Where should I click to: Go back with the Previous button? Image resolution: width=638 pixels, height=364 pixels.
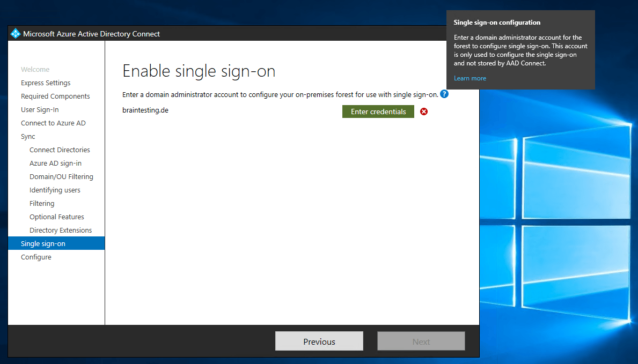point(319,341)
